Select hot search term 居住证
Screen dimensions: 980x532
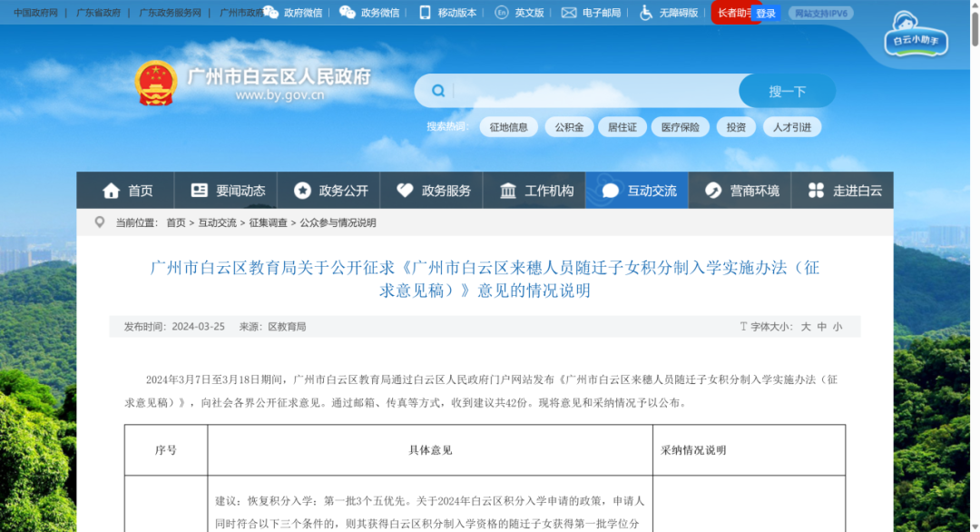tap(622, 127)
